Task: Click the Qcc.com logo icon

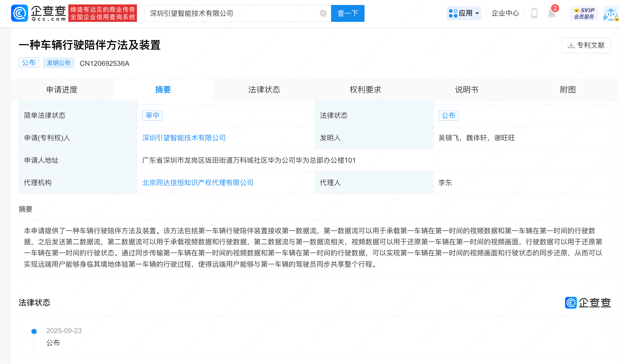Action: point(20,13)
